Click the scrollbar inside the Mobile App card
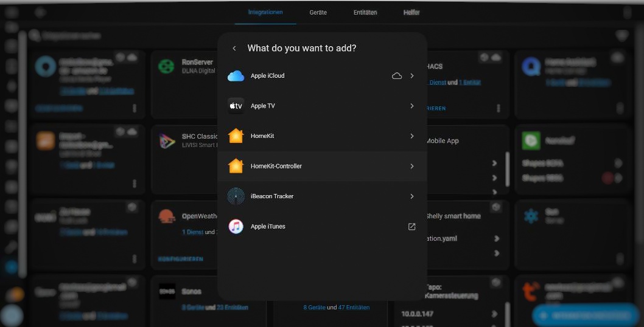Image resolution: width=644 pixels, height=327 pixels. (507, 170)
